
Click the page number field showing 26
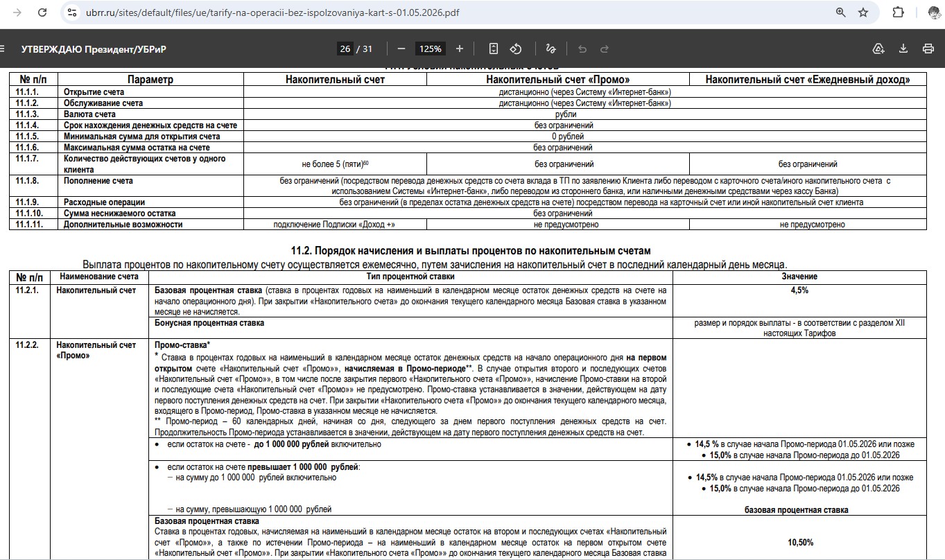[x=345, y=49]
